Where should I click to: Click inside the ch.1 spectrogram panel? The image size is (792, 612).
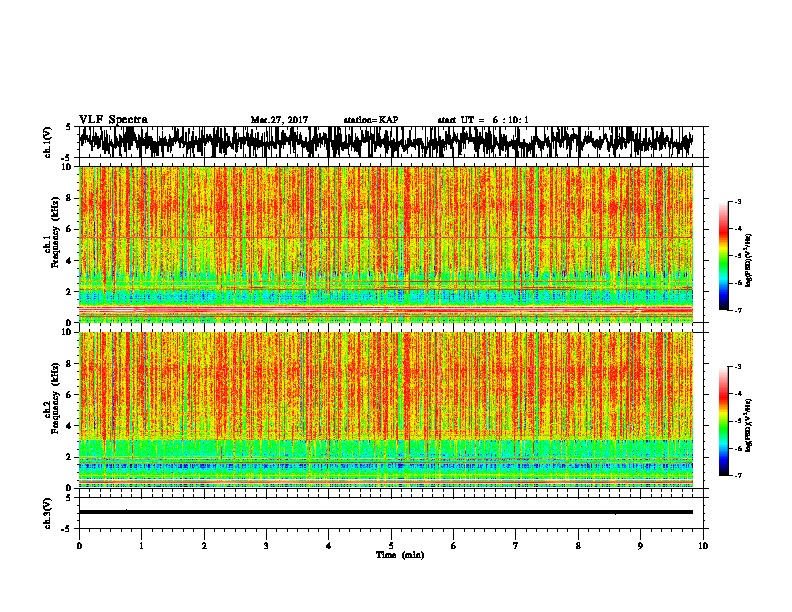click(x=385, y=244)
